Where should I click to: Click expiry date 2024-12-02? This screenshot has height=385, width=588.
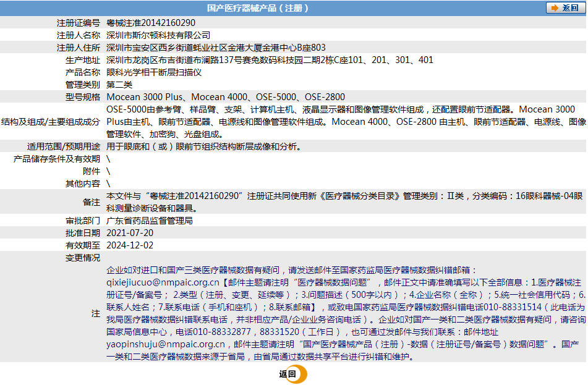130,245
